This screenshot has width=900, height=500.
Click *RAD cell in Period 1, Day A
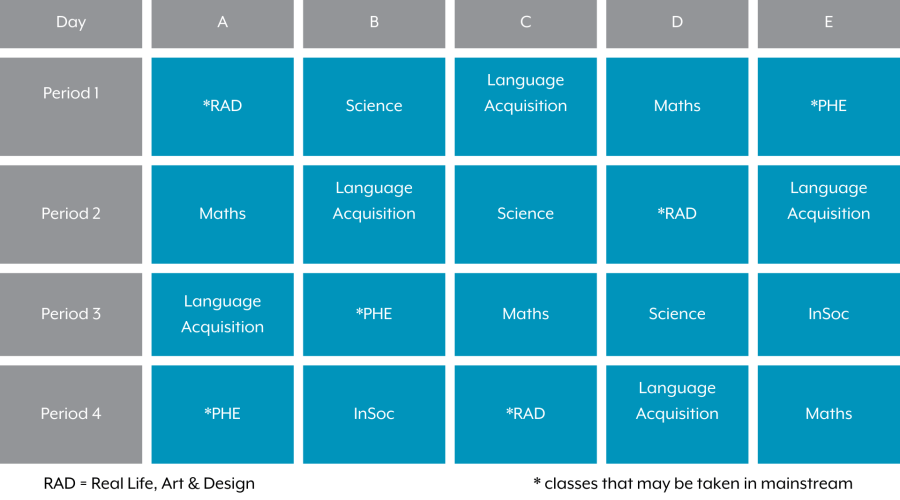click(x=222, y=106)
